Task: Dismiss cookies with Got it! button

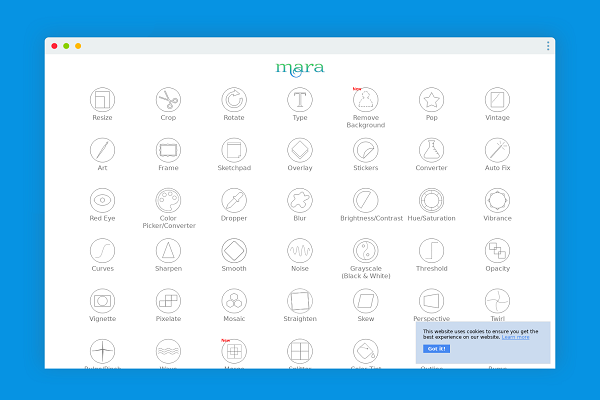Action: pos(436,349)
